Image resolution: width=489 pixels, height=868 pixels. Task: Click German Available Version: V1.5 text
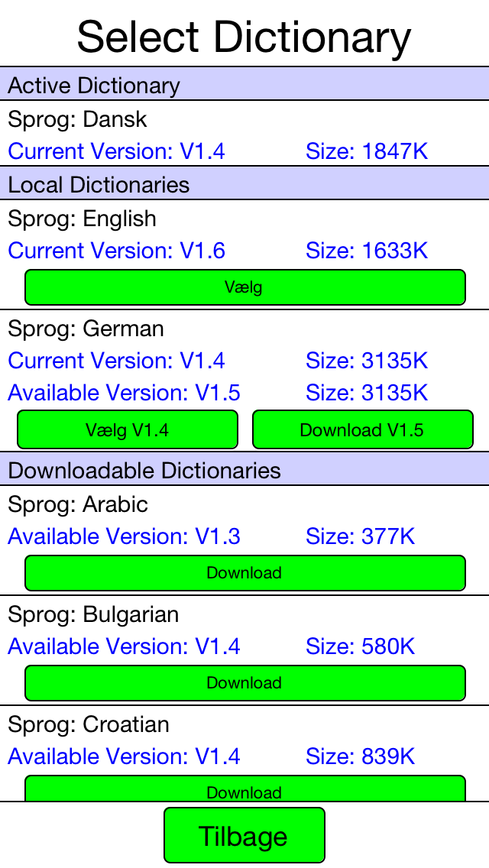coord(124,393)
